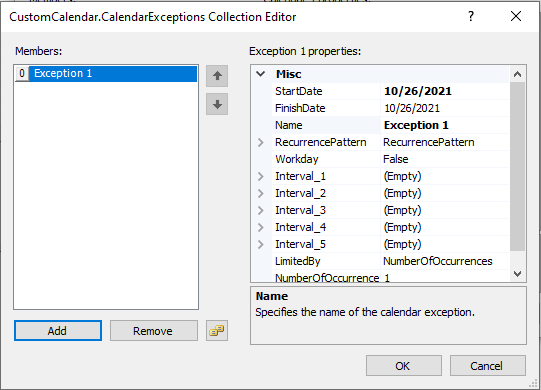Close the Collection Editor dialog
Screen dimensions: 541x390
(x=516, y=16)
